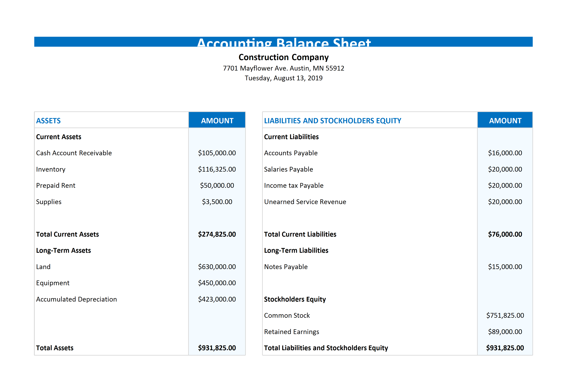The width and height of the screenshot is (567, 392).
Task: Select the 'Notes Payable' row label
Action: point(286,267)
